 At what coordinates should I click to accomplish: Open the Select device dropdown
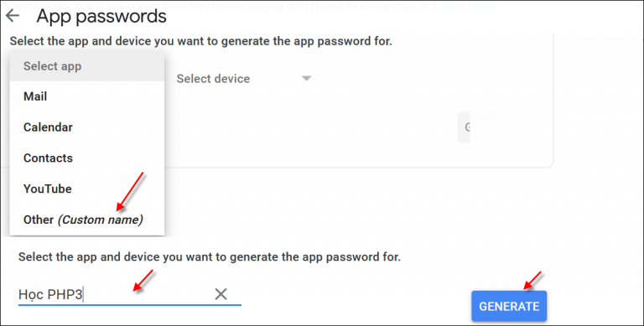click(243, 79)
